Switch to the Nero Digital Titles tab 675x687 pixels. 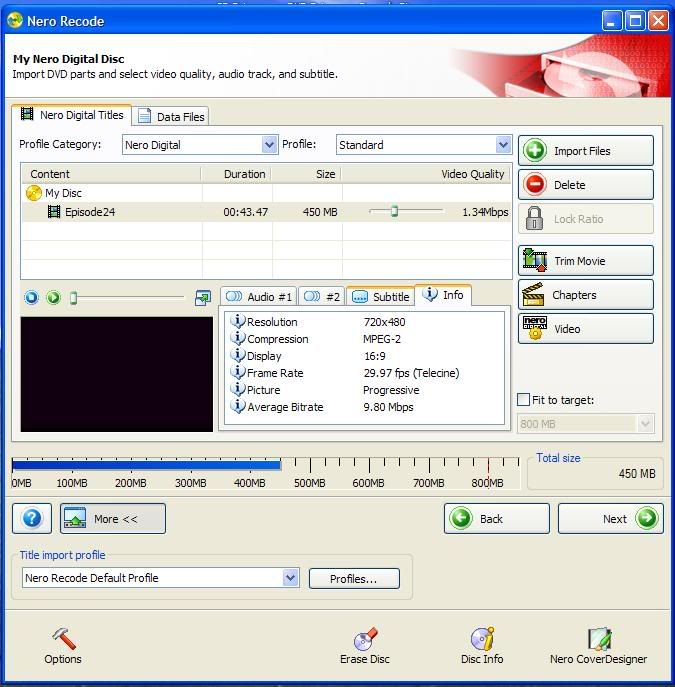click(72, 115)
